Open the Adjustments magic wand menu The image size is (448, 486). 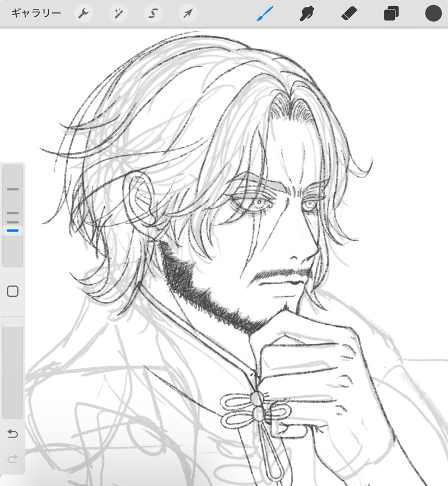tap(118, 13)
